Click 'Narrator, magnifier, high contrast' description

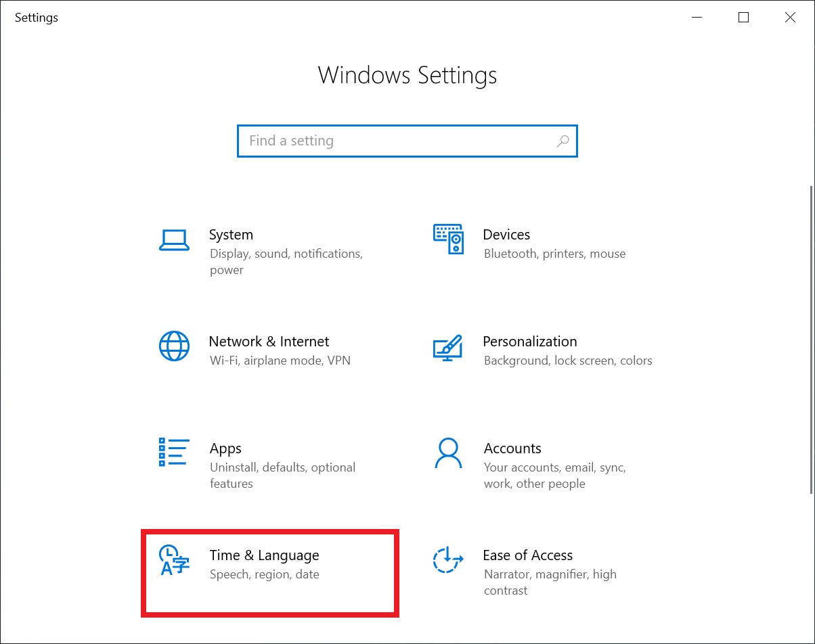point(550,582)
